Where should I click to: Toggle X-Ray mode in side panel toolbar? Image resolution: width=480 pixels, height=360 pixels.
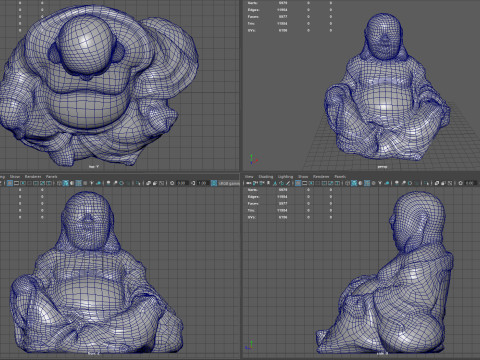tap(437, 183)
